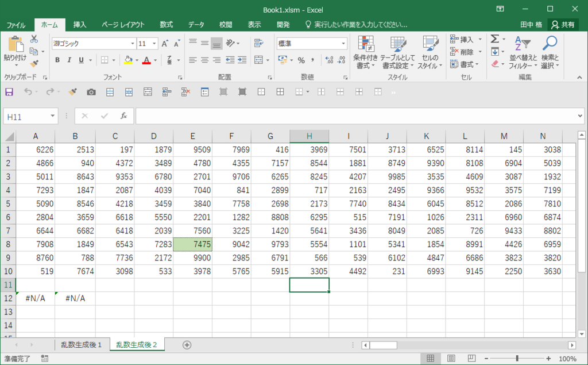The image size is (588, 365).
Task: Click the Camera tool in quick access toolbar
Action: (x=91, y=92)
